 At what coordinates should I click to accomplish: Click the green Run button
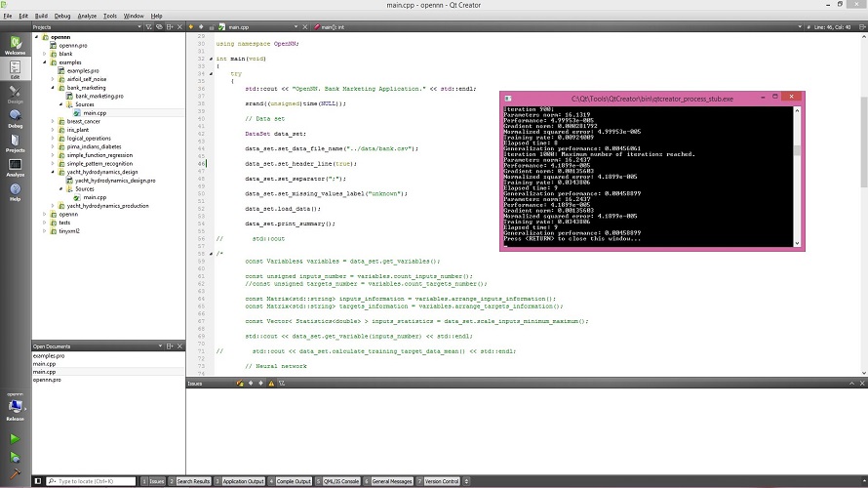tap(15, 439)
